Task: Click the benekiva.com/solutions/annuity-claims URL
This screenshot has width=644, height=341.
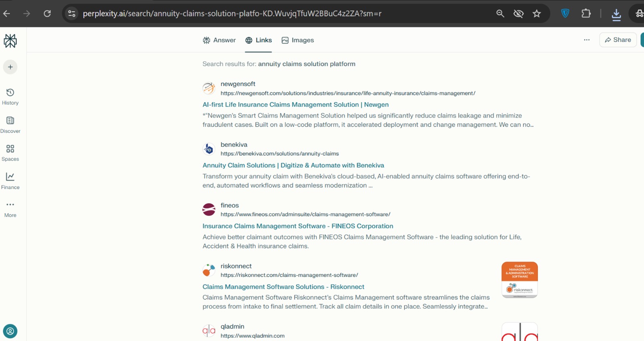Action: [280, 154]
